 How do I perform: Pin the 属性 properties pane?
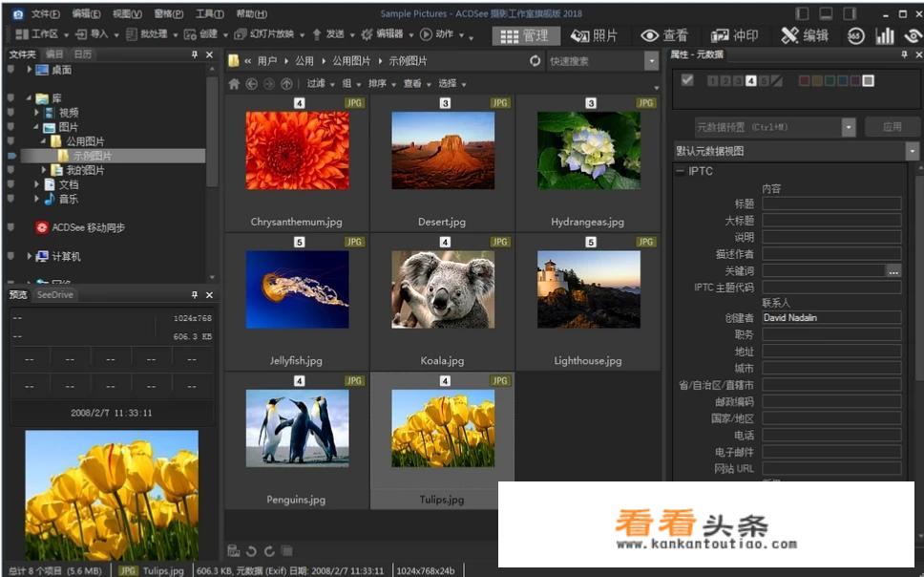click(905, 54)
